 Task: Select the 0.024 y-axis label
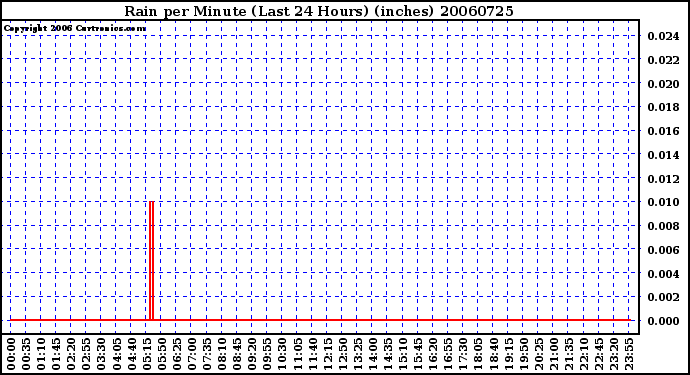(x=663, y=36)
